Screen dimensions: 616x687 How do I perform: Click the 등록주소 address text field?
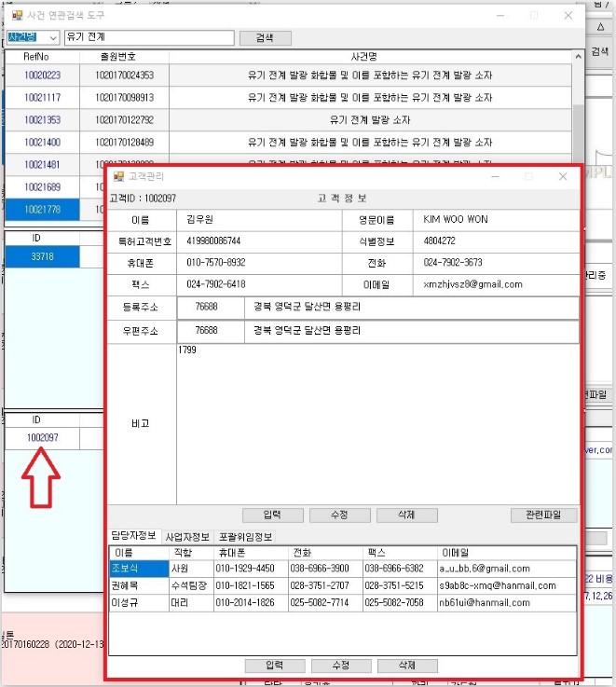pos(411,307)
